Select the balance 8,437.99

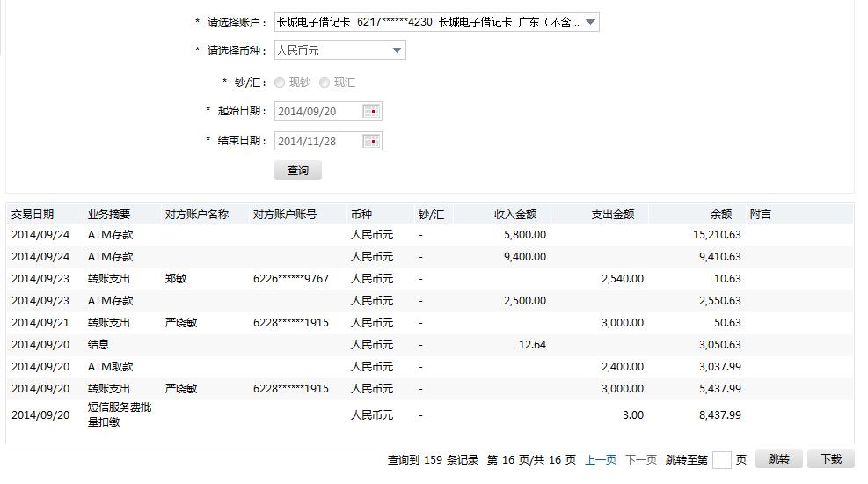[x=719, y=414]
